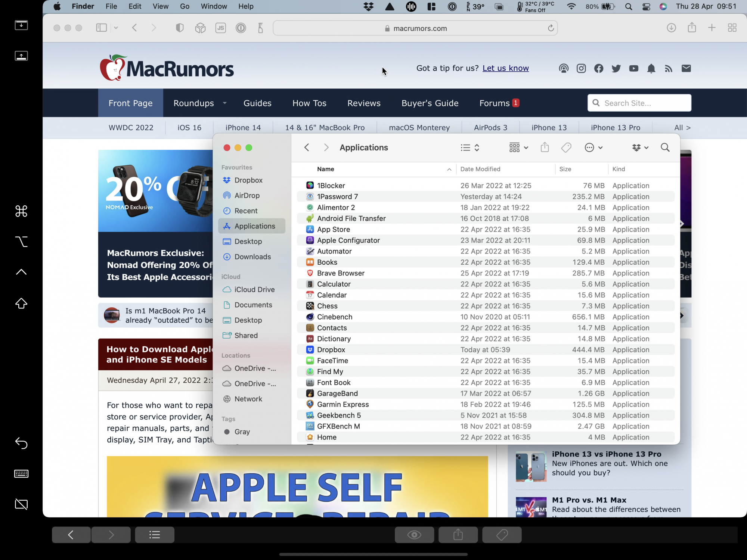Expand the Roundups dropdown arrow

tap(224, 103)
